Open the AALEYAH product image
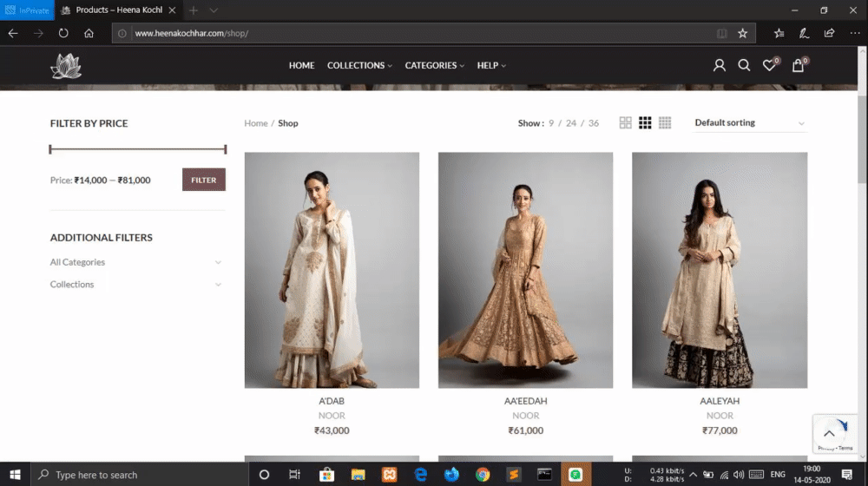The image size is (868, 486). tap(720, 270)
